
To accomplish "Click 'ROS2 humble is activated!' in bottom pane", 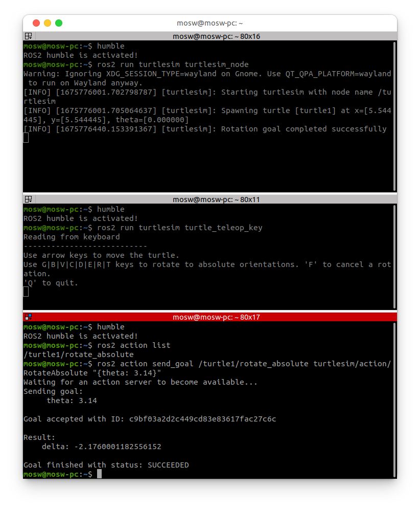I will pyautogui.click(x=81, y=336).
